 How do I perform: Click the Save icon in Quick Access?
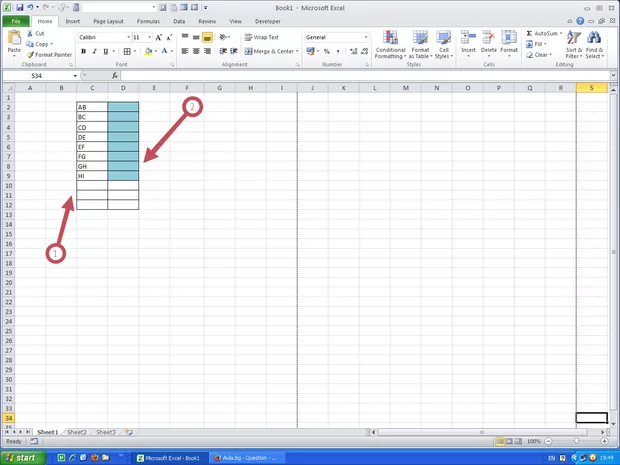click(19, 8)
